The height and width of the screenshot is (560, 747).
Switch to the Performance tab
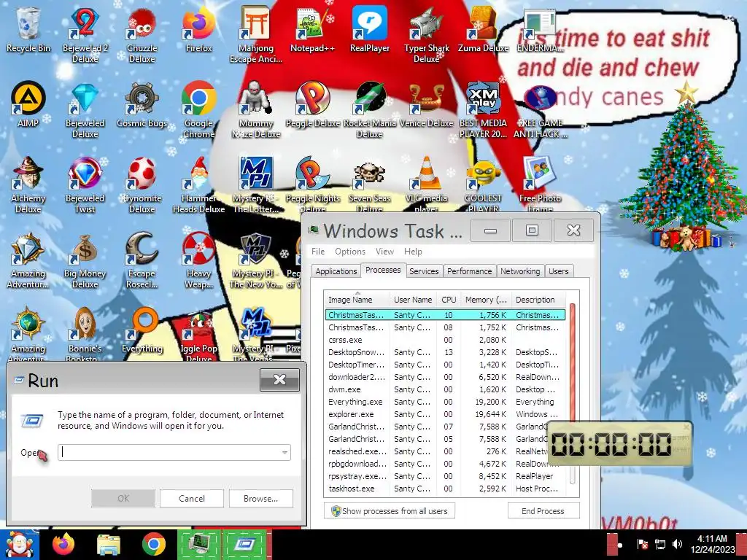click(x=469, y=271)
